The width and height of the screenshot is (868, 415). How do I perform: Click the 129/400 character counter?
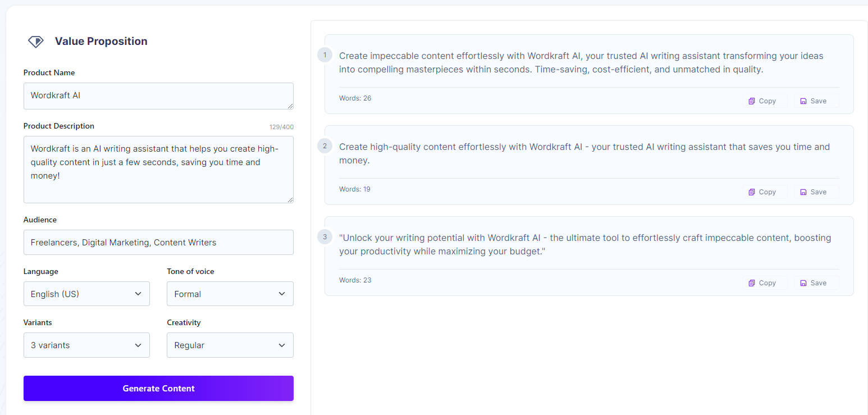pos(281,126)
